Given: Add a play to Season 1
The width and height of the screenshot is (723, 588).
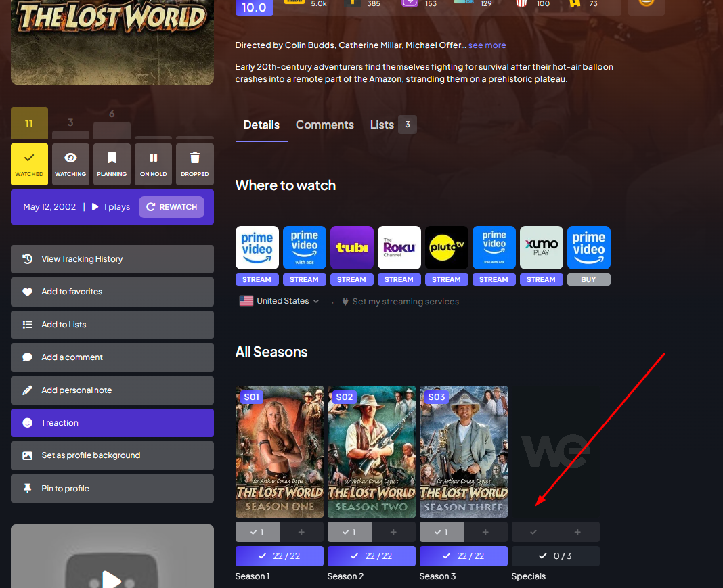Looking at the screenshot, I should click(301, 532).
